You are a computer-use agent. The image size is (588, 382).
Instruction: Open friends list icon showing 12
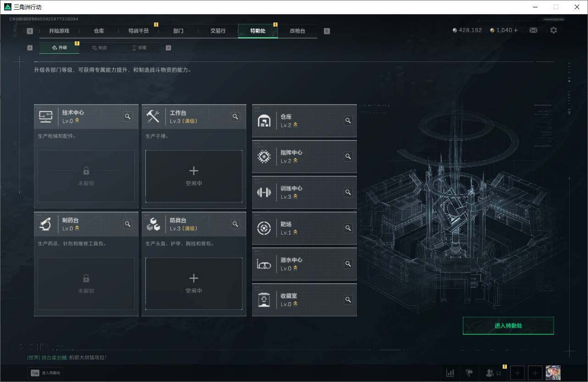[491, 372]
